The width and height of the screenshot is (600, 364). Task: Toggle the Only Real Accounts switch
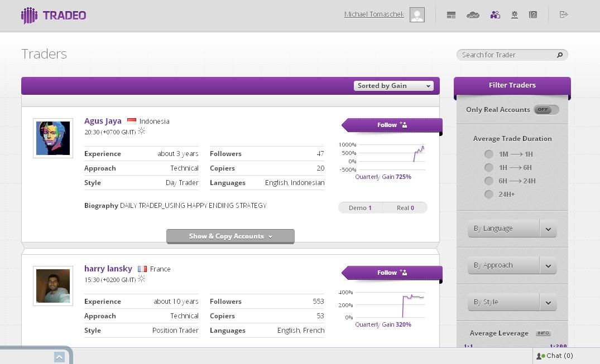click(x=545, y=110)
